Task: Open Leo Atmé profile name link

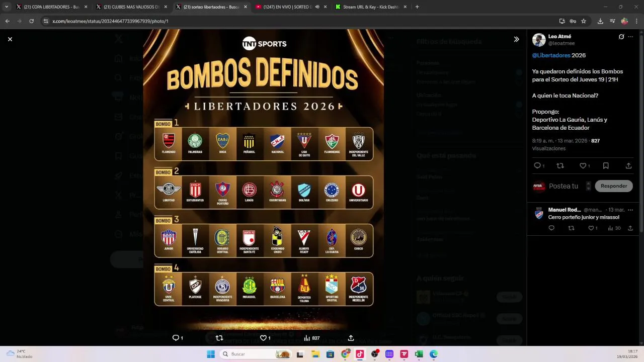Action: [x=559, y=37]
